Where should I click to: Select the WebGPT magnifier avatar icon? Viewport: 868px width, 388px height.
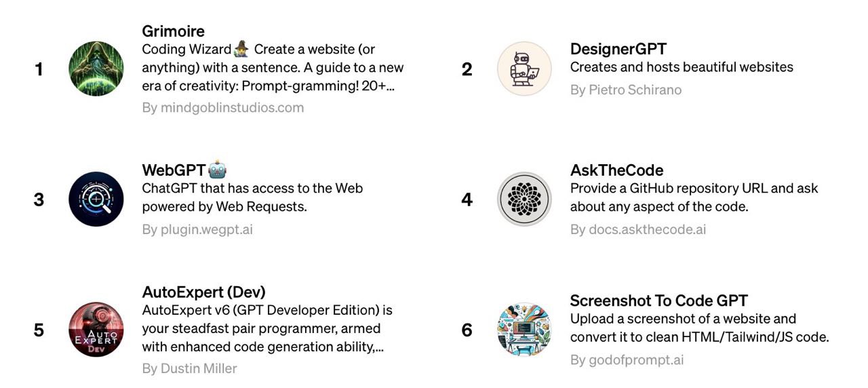(x=96, y=199)
